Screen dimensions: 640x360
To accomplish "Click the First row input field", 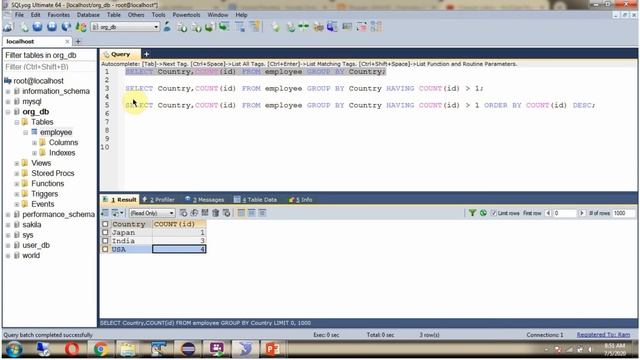I will tap(564, 213).
